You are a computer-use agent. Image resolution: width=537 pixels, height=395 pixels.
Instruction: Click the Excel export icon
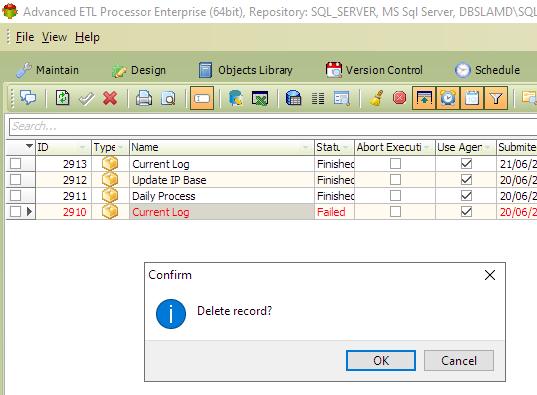(260, 99)
